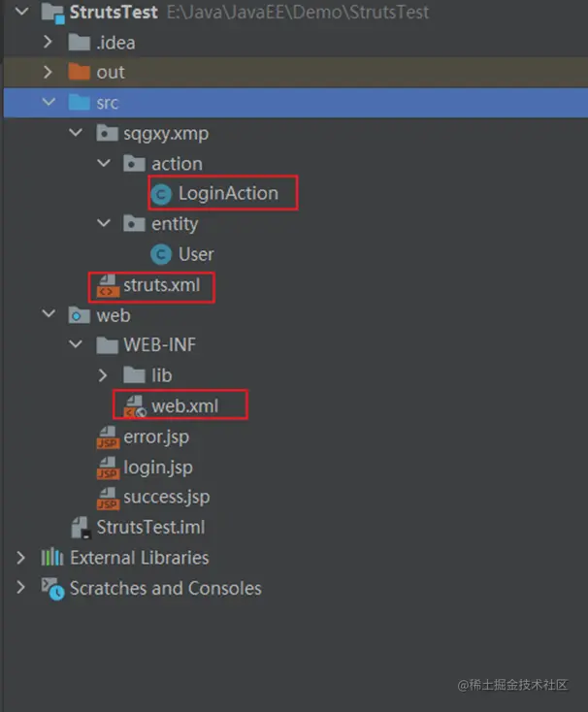This screenshot has height=712, width=588.
Task: Collapse the entity package chevron
Action: click(x=104, y=223)
